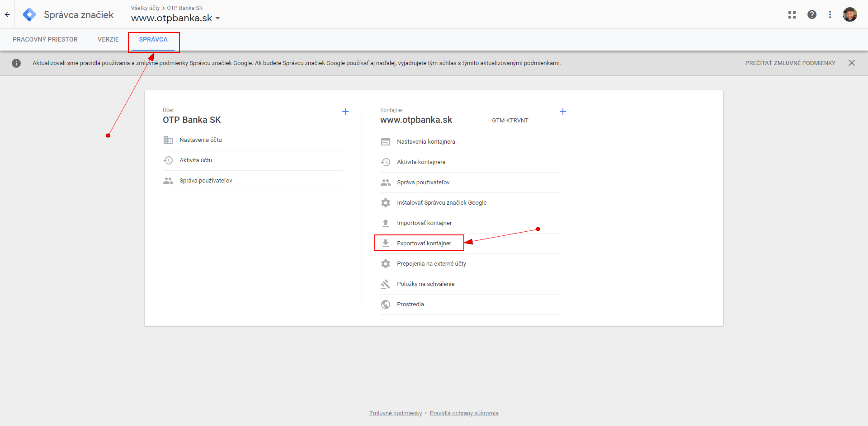Open Pravidlá ochrany súkromia footer link
The image size is (868, 426).
[x=464, y=413]
